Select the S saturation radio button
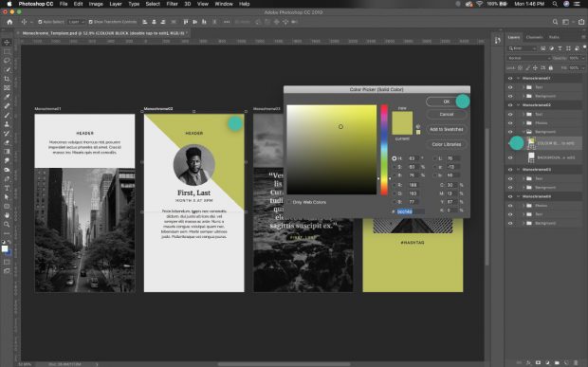This screenshot has width=588, height=367. [395, 167]
